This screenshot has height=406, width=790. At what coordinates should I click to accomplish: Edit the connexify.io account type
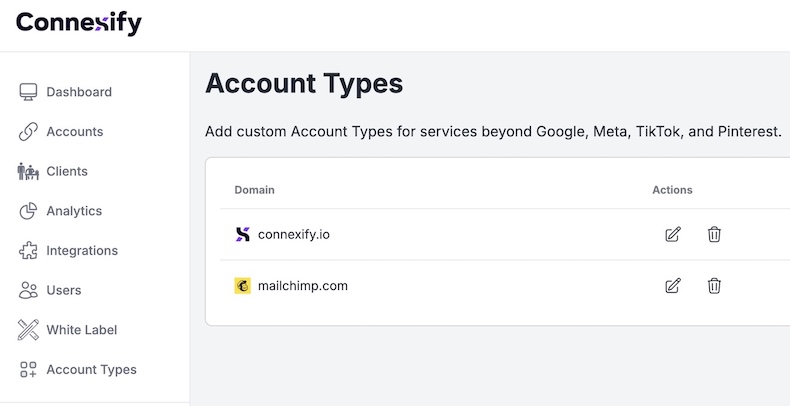pyautogui.click(x=673, y=234)
